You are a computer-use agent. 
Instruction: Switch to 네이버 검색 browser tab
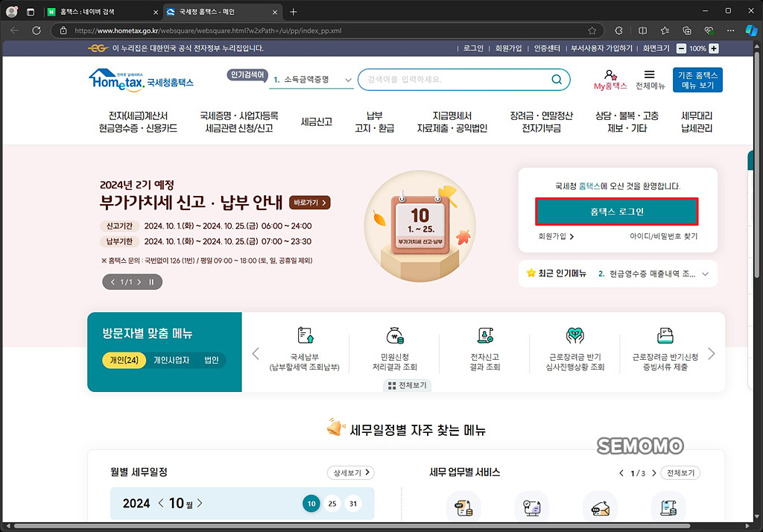click(102, 12)
